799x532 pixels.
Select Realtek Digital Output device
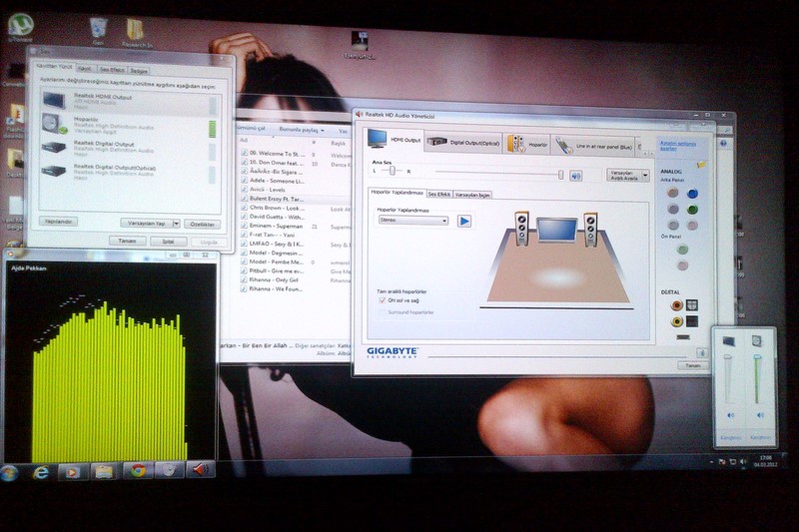[130, 148]
